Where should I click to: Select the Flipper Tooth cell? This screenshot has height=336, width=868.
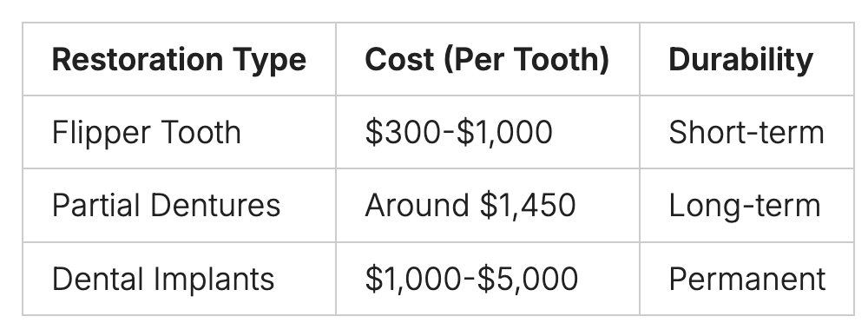click(179, 132)
